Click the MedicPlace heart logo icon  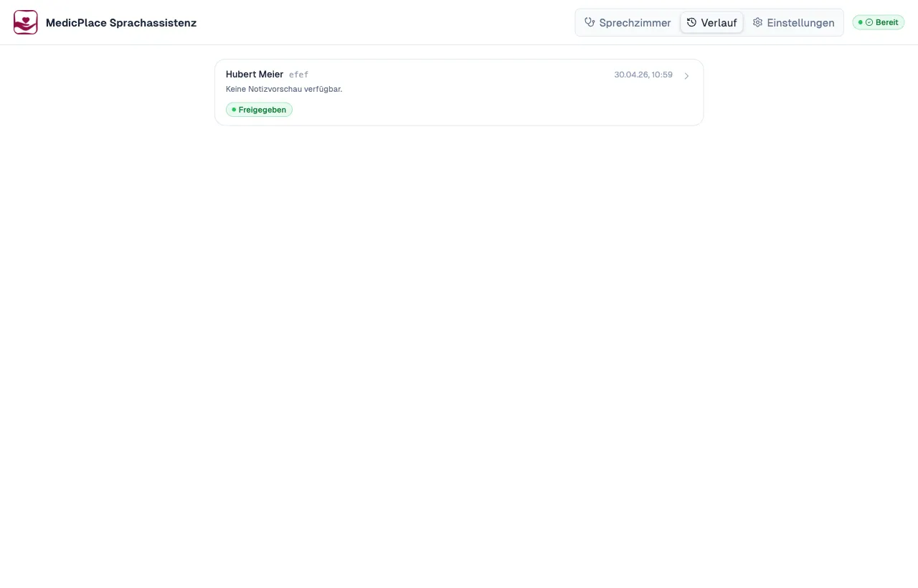coord(25,22)
